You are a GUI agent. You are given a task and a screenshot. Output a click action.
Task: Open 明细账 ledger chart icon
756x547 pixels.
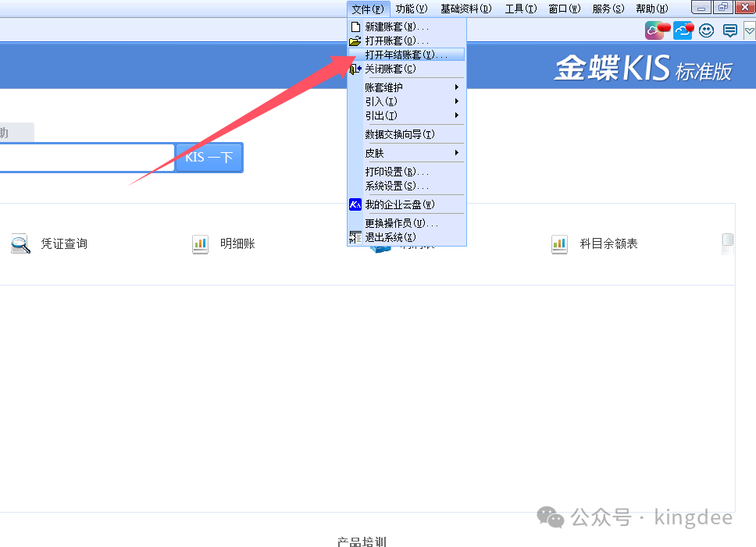click(201, 244)
